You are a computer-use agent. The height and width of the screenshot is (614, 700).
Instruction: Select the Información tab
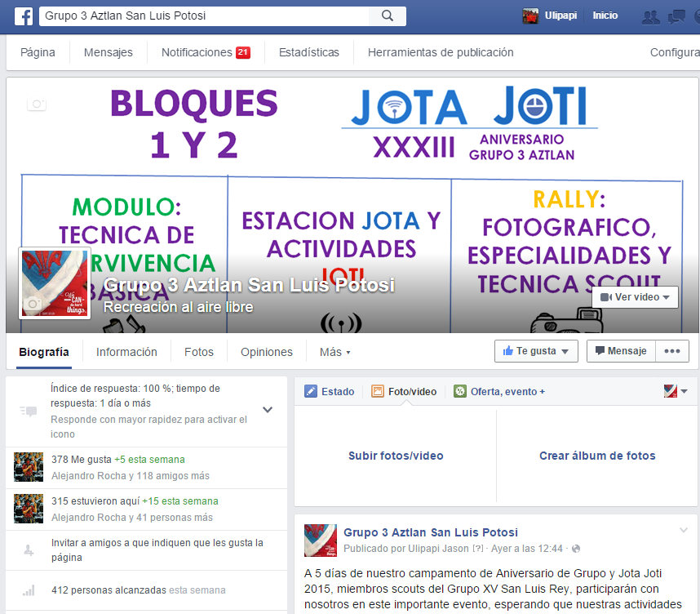coord(126,352)
